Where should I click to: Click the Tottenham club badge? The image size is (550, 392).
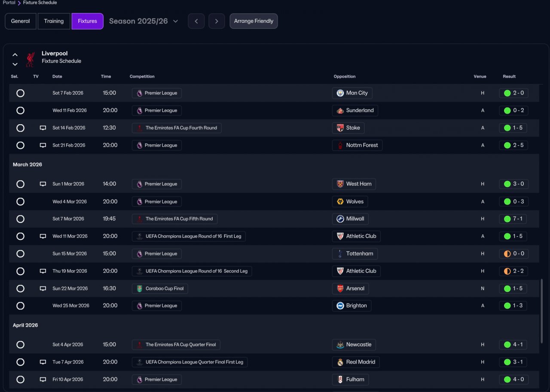click(x=340, y=254)
